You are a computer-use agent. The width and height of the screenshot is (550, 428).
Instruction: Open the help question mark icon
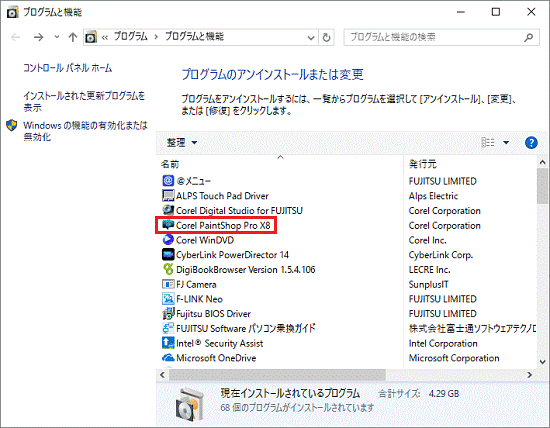coord(531,142)
